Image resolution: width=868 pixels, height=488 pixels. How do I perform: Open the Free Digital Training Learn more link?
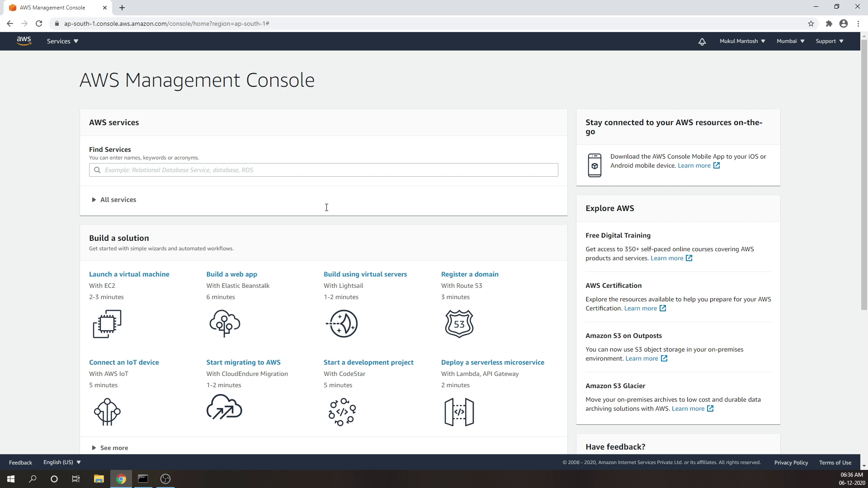point(667,258)
